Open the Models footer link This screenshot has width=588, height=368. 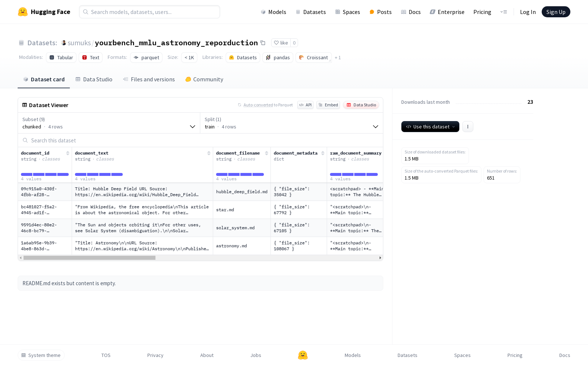(x=353, y=355)
